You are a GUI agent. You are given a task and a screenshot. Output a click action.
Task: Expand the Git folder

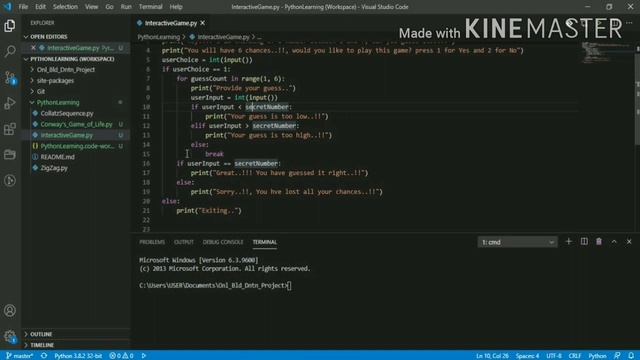point(41,91)
